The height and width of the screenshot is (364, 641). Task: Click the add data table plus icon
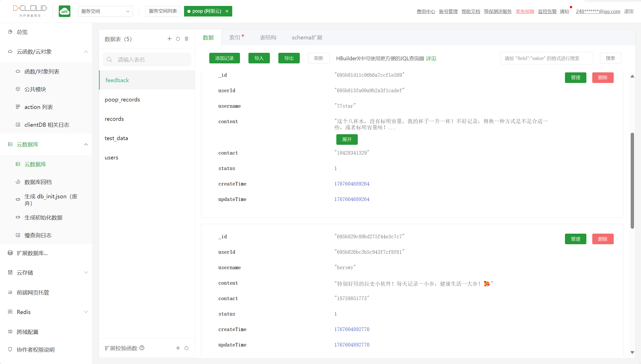tap(169, 39)
